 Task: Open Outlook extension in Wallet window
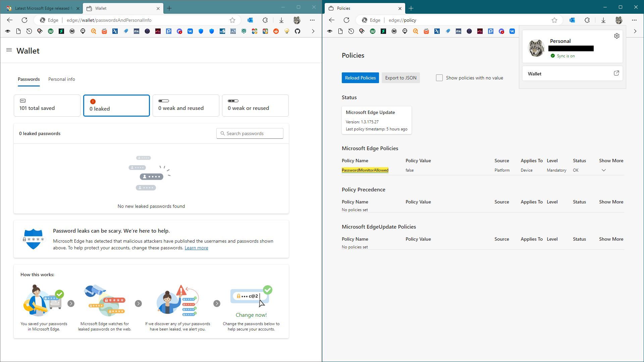250,20
